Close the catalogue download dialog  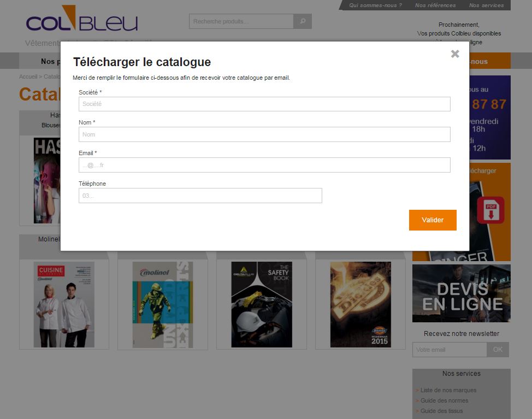pyautogui.click(x=455, y=54)
